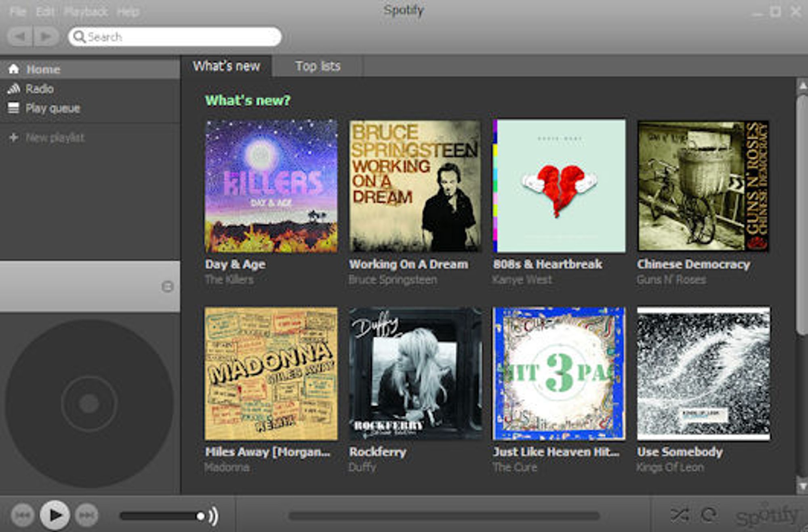Viewport: 808px width, 532px height.
Task: Click the Home house icon in the sidebar
Action: 14,69
